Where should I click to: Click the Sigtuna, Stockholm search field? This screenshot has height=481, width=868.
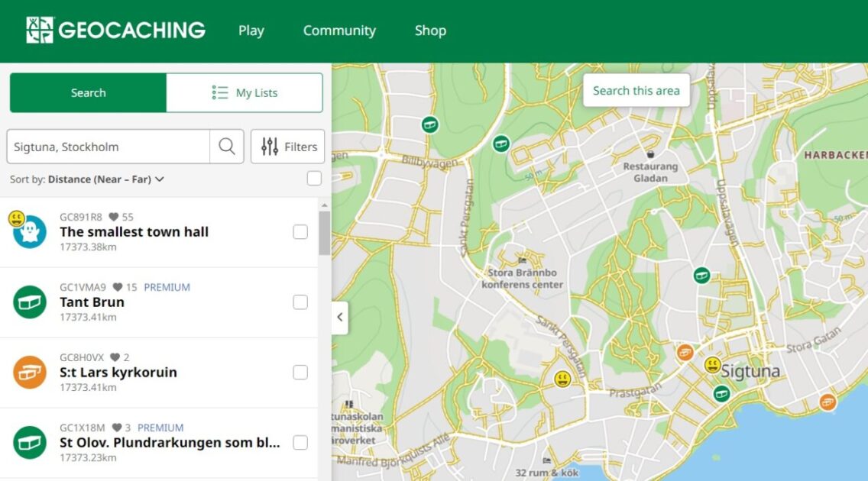coord(108,147)
